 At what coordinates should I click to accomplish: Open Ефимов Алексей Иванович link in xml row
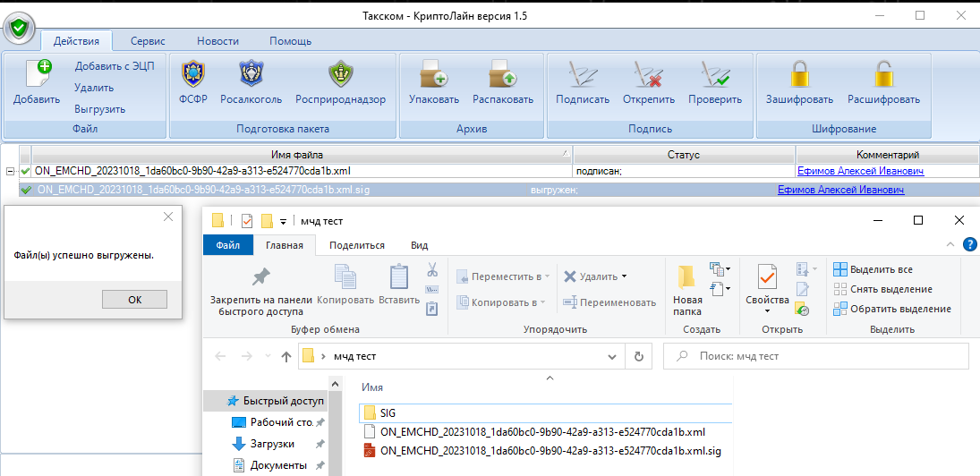point(860,171)
